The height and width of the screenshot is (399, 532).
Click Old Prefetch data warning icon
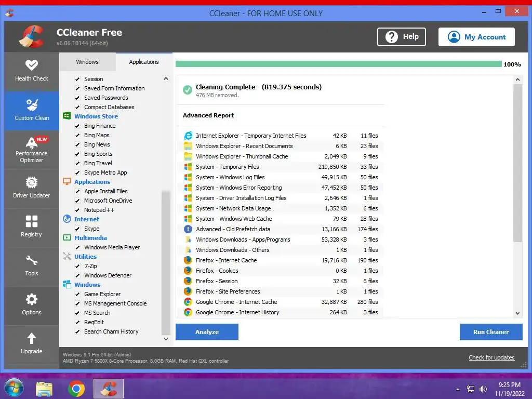[188, 229]
